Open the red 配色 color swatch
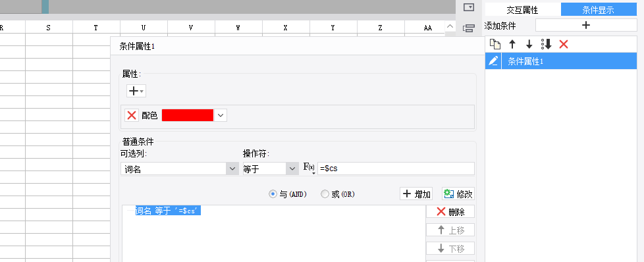Screen dimensions: 644x262 coord(188,115)
